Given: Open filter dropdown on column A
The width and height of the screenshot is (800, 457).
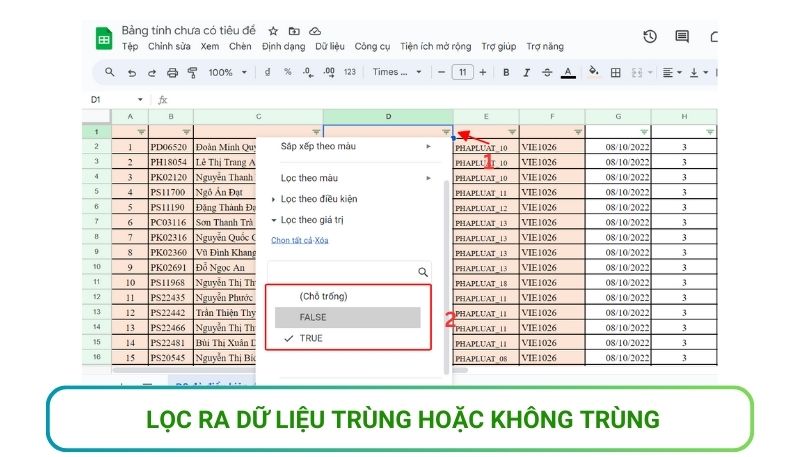Looking at the screenshot, I should 141,132.
